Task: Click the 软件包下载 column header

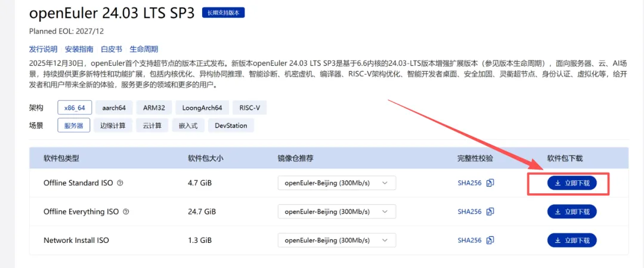Action: (x=565, y=158)
